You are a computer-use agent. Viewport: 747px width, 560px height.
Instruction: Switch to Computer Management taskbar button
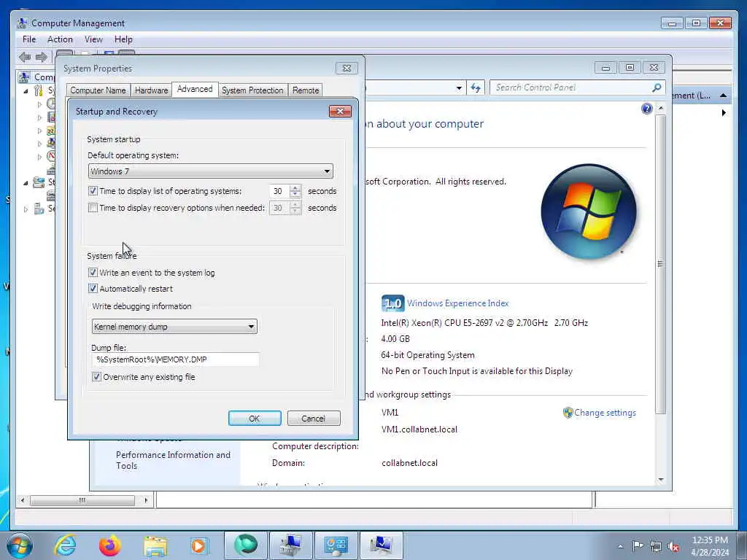pyautogui.click(x=290, y=545)
